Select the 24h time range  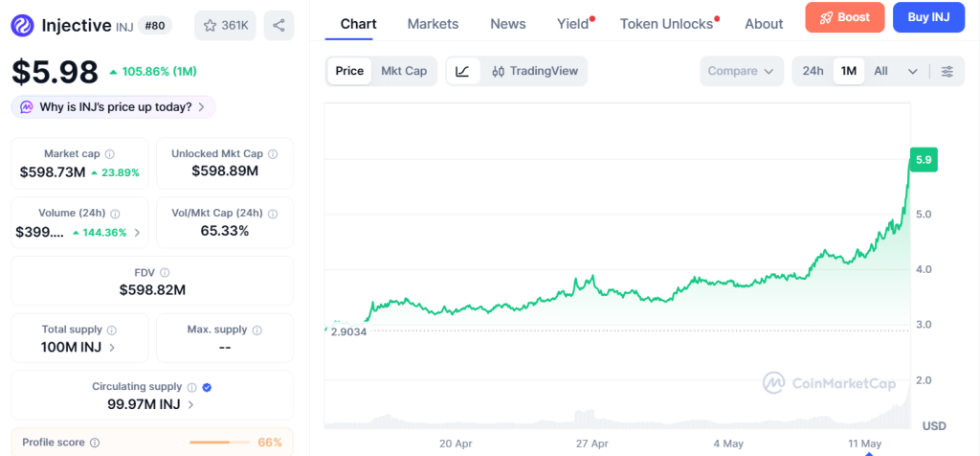point(813,71)
